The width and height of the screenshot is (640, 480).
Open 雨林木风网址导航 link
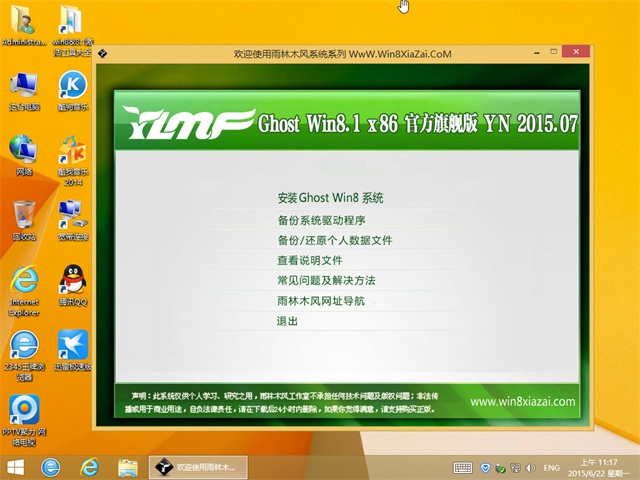320,301
